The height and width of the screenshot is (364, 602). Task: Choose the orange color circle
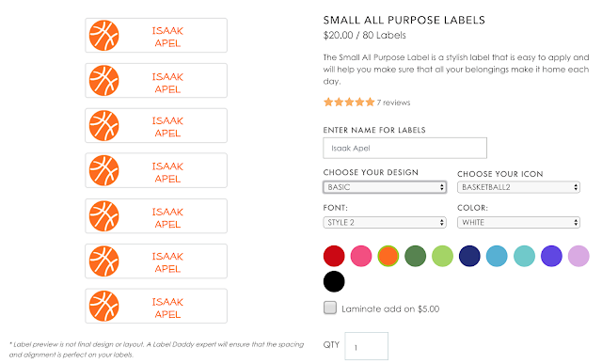(388, 256)
